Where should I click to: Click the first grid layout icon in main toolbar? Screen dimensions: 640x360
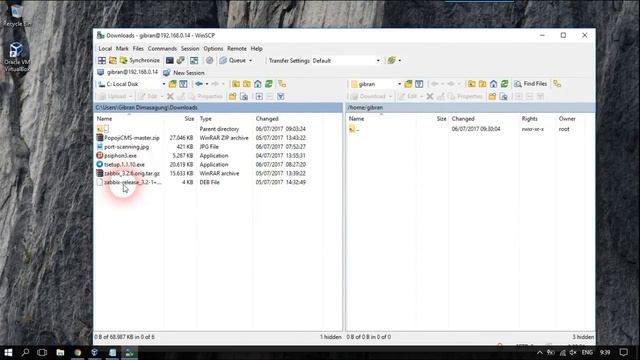tap(102, 60)
